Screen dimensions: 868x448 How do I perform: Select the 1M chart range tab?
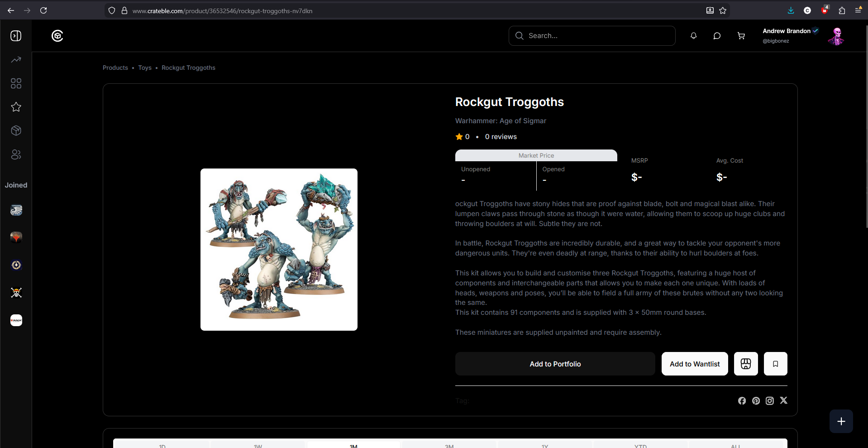click(x=353, y=445)
